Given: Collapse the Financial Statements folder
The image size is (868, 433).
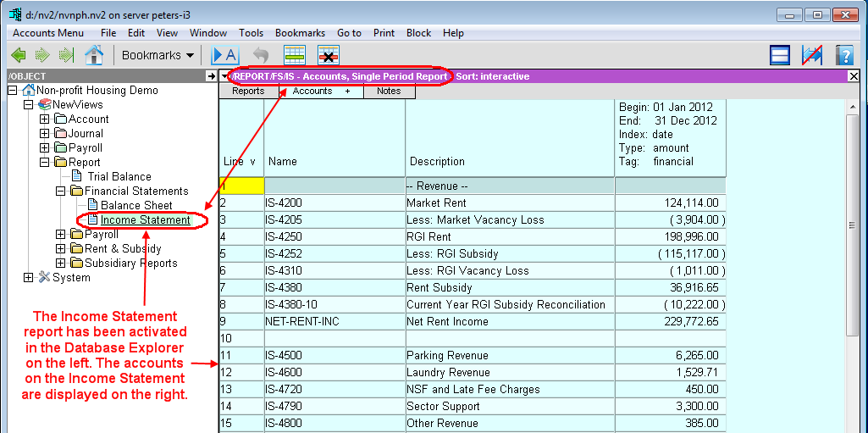Looking at the screenshot, I should pyautogui.click(x=61, y=192).
